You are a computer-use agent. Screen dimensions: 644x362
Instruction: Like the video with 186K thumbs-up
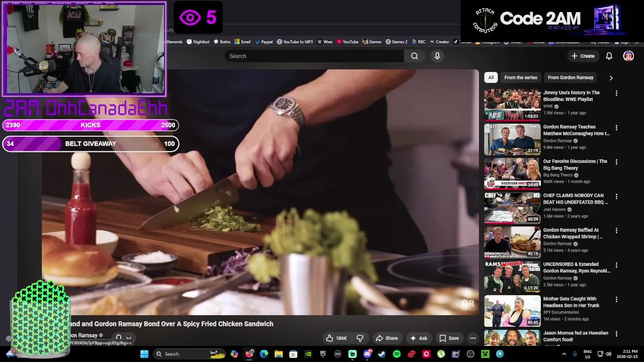[336, 338]
